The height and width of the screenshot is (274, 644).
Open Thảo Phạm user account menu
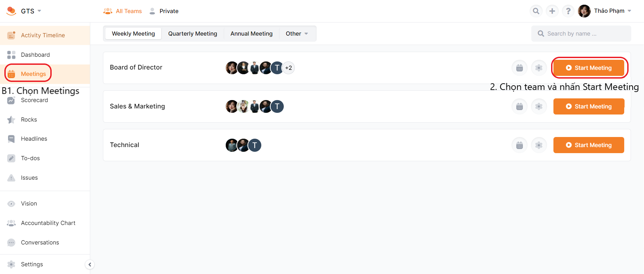tap(609, 11)
